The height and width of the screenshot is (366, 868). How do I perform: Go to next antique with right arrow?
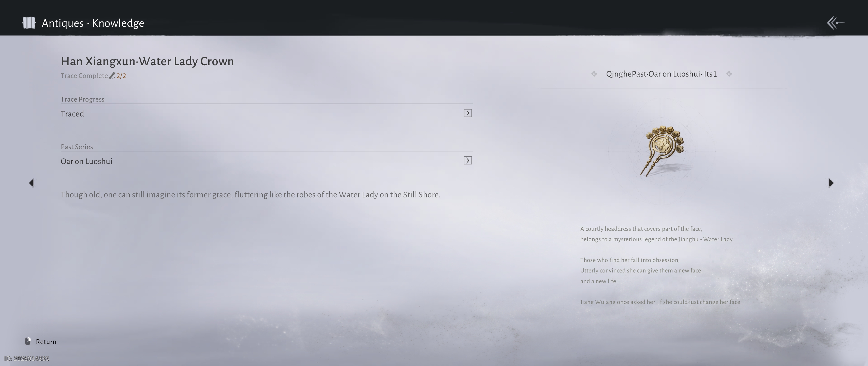click(x=831, y=183)
